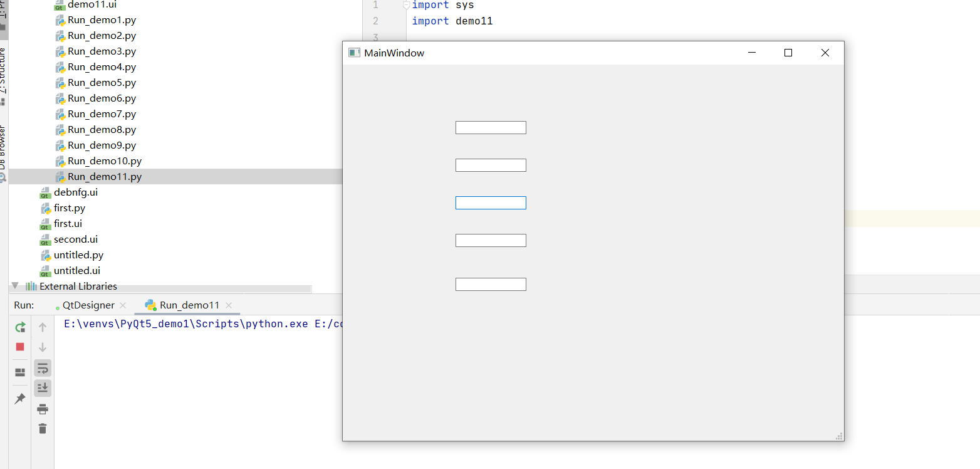
Task: Select debnfg.ui in the project tree
Action: point(76,192)
